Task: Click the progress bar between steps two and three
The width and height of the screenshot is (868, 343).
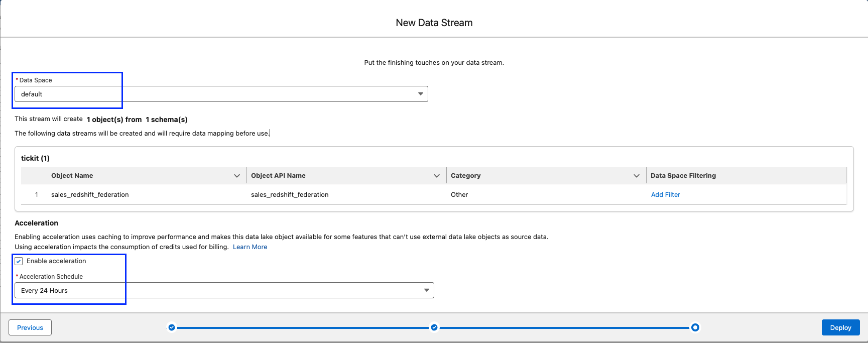Action: 564,327
